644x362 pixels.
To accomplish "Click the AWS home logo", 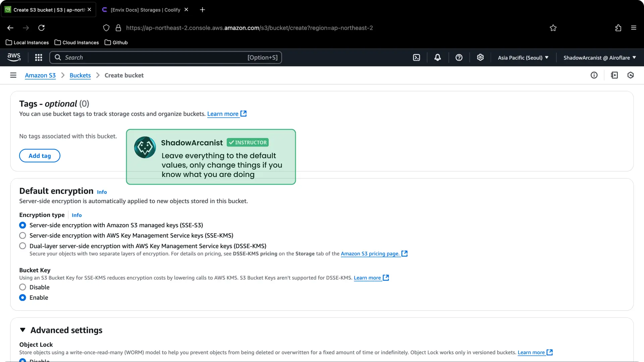I will tap(14, 57).
